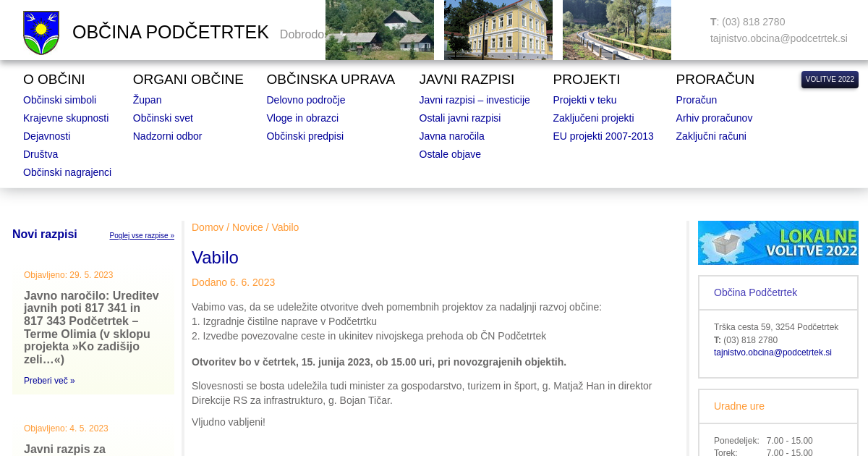The width and height of the screenshot is (868, 456).
Task: Open Javno naročilo Ureditev javnih poti article
Action: click(x=92, y=327)
